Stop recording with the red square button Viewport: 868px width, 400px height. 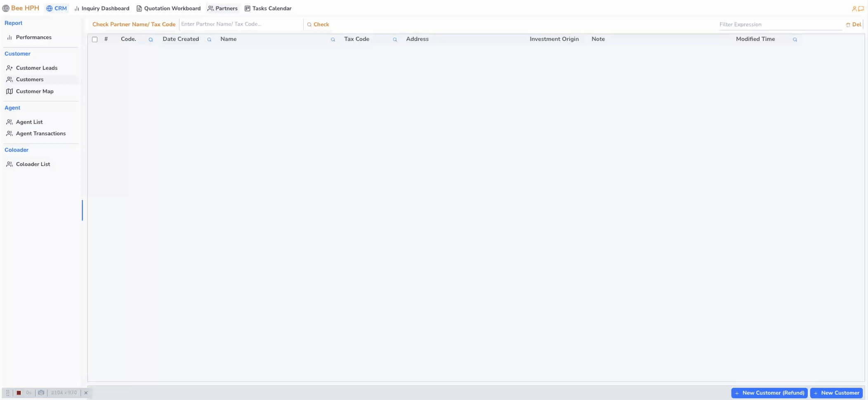pos(19,393)
